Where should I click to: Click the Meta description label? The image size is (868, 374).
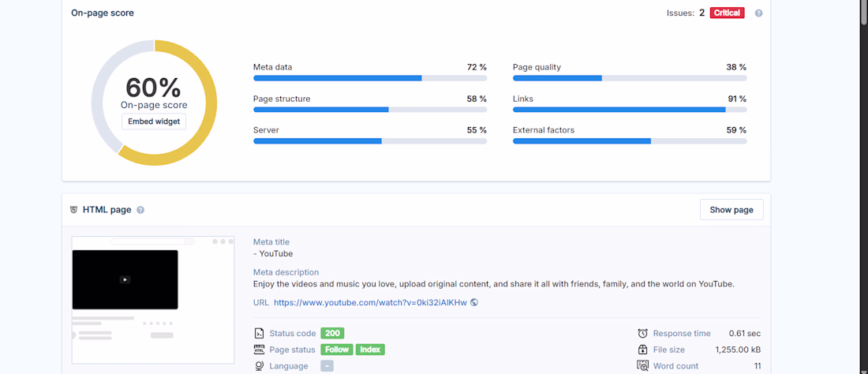coord(286,272)
